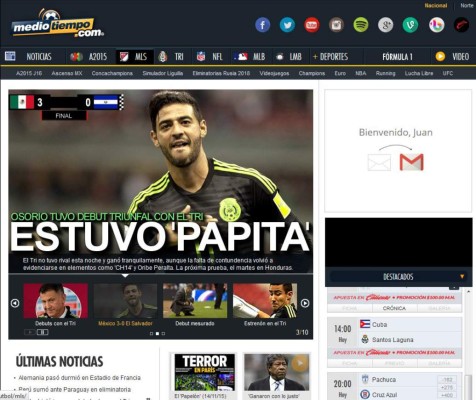Screen dimensions: 476x400
Task: Open the Facebook social icon
Action: (263, 25)
